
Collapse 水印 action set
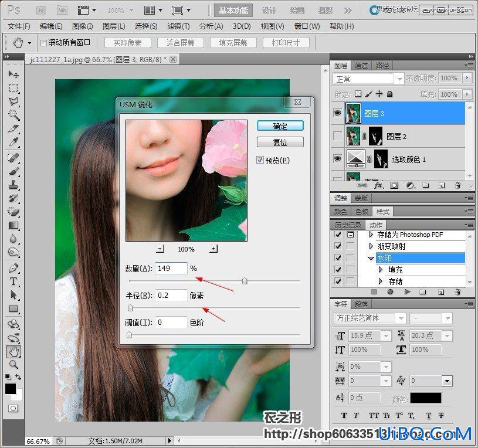[371, 258]
